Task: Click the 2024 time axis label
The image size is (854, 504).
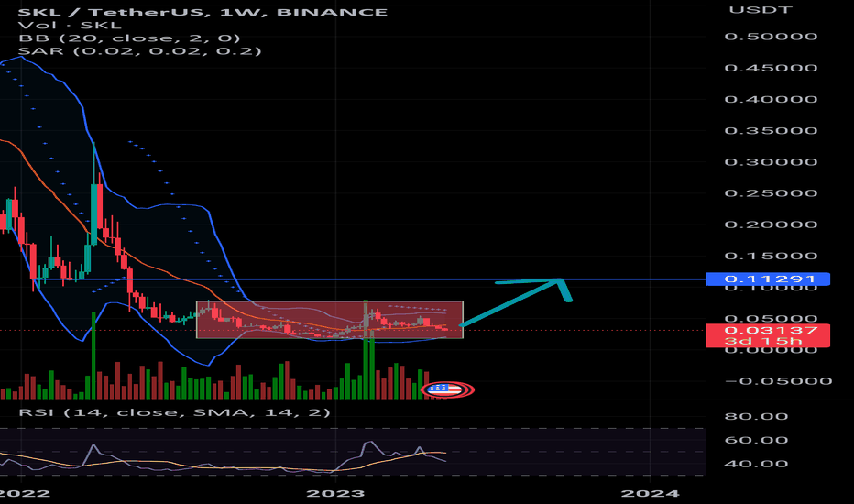Action: coord(651,493)
